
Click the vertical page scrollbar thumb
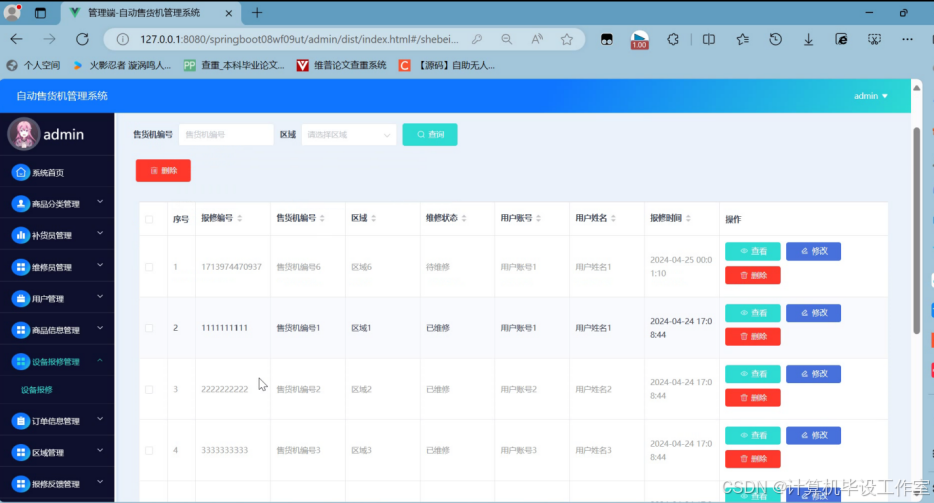(x=917, y=231)
